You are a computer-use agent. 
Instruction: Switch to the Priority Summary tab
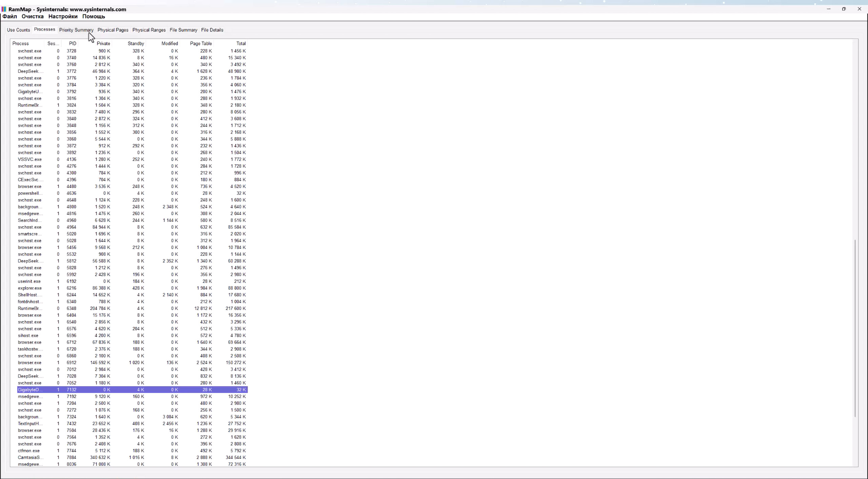76,30
